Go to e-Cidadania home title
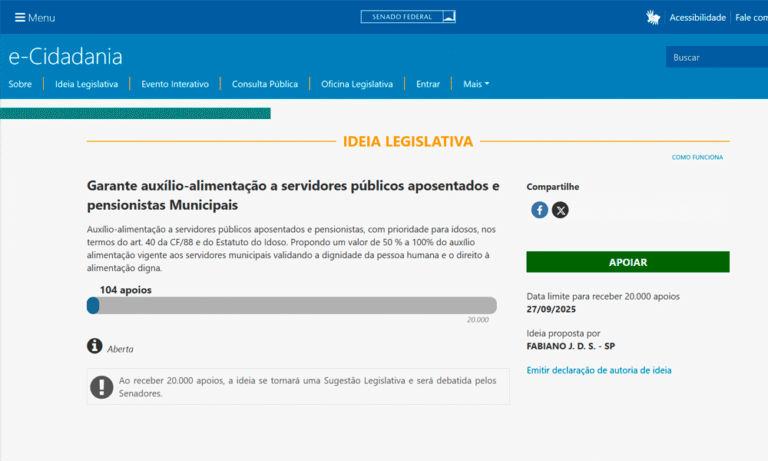Viewport: 768px width, 461px height. pos(66,56)
